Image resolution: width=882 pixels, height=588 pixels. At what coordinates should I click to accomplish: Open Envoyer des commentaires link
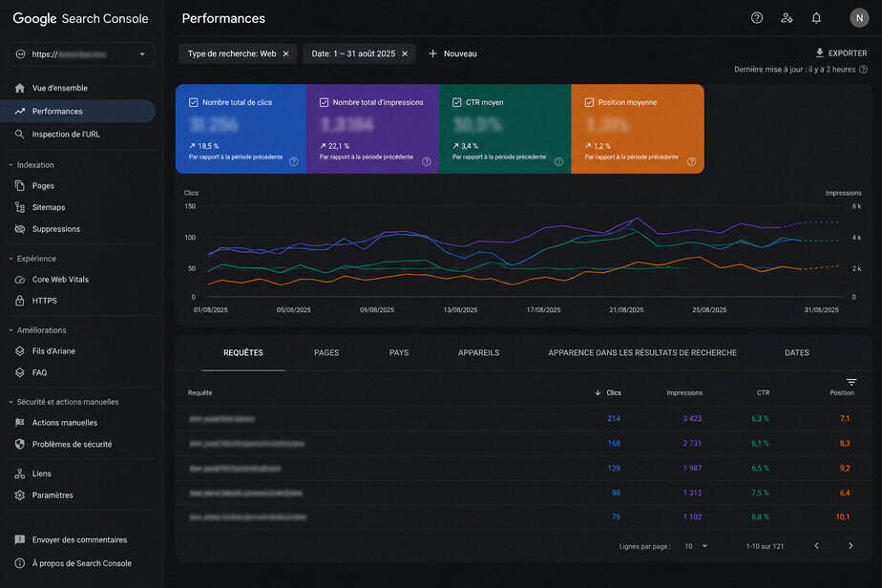(79, 539)
